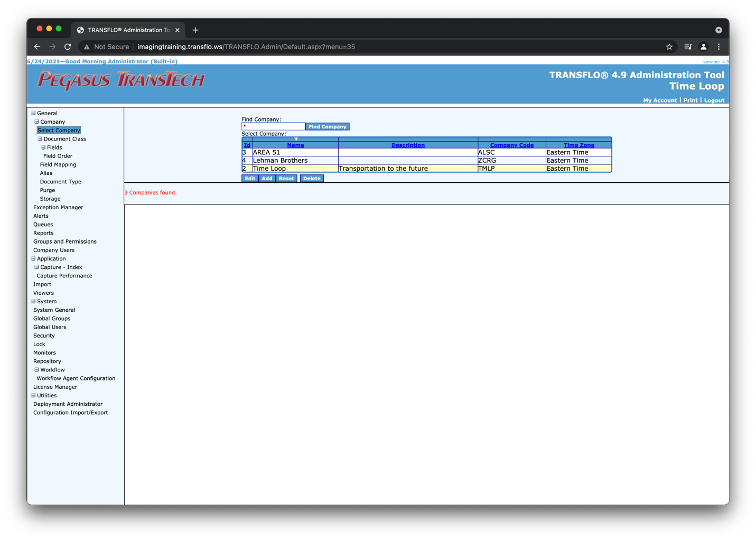Click the Logout link
This screenshot has width=756, height=540.
coord(714,100)
